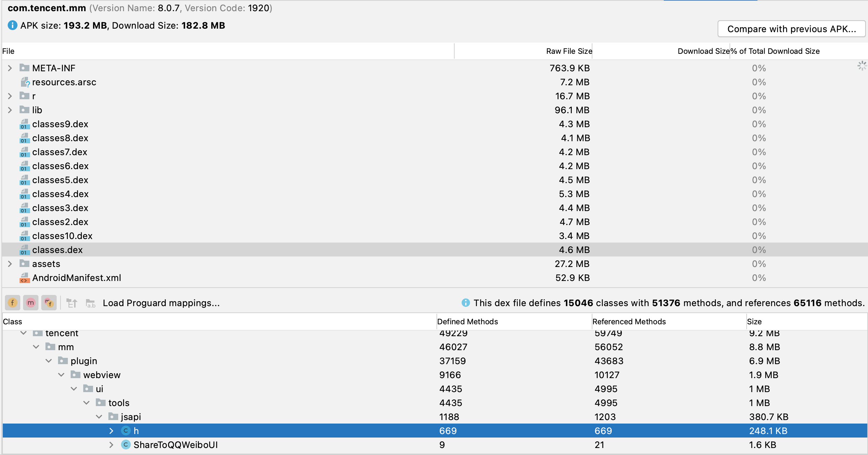Expand the META-INF folder
The image size is (868, 455).
10,68
